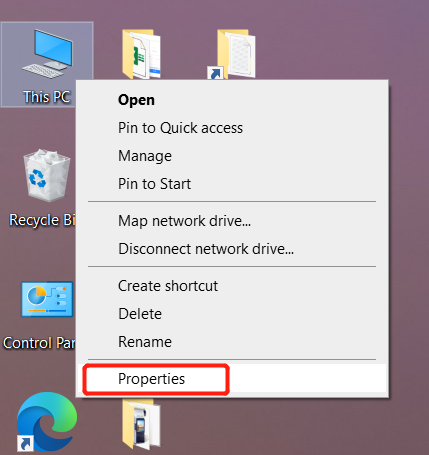The width and height of the screenshot is (429, 455).
Task: Select the Control Panel desktop icon
Action: point(47,299)
